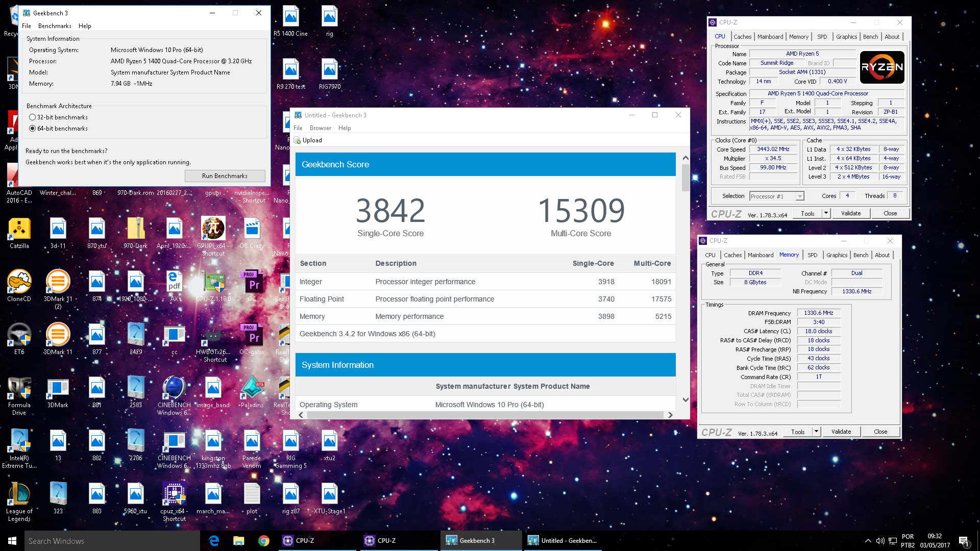Click DRAM Frequency value 1330.6 MHz
Screen dimensions: 980x551
[x=819, y=313]
